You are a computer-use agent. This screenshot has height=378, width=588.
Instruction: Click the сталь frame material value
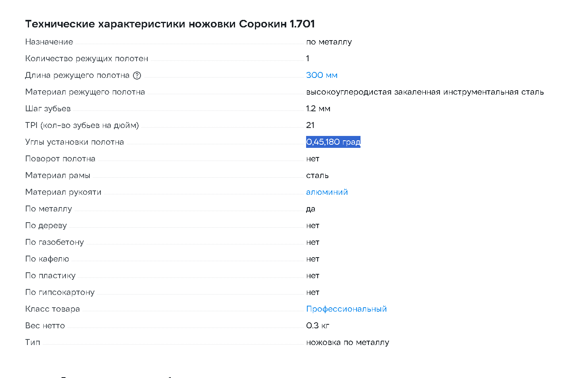pyautogui.click(x=317, y=175)
